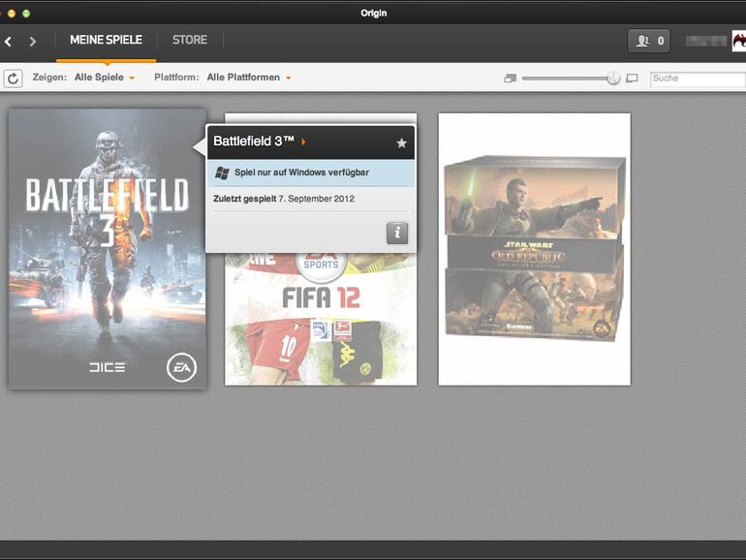
Task: Show Battlefield 3 info details button
Action: click(x=397, y=233)
